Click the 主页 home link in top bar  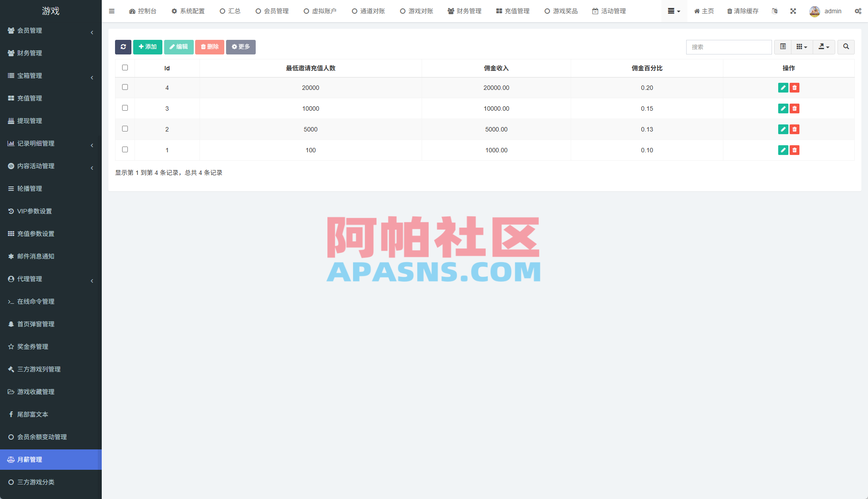click(x=703, y=11)
